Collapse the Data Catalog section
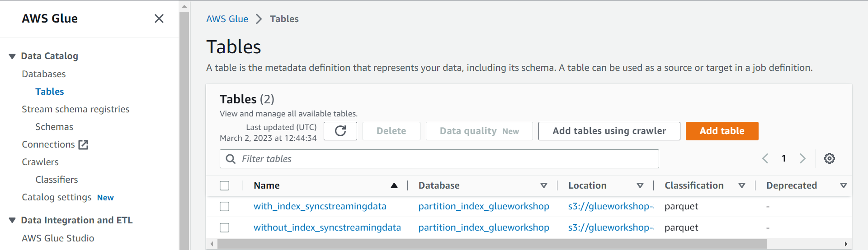 point(12,56)
